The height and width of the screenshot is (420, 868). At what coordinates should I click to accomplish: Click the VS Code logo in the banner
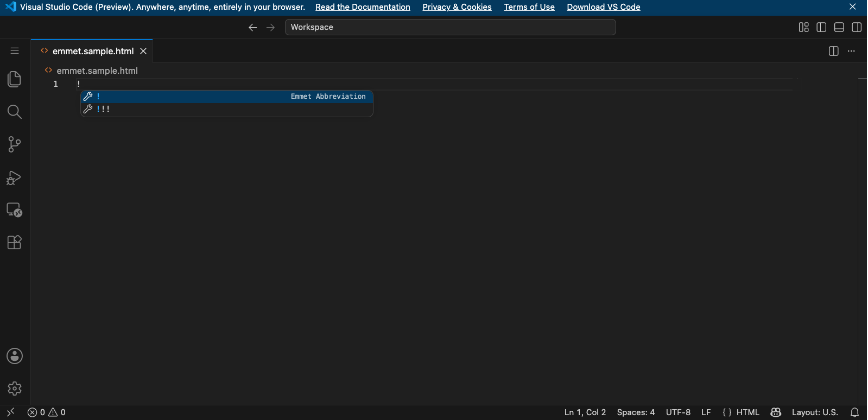(x=10, y=7)
